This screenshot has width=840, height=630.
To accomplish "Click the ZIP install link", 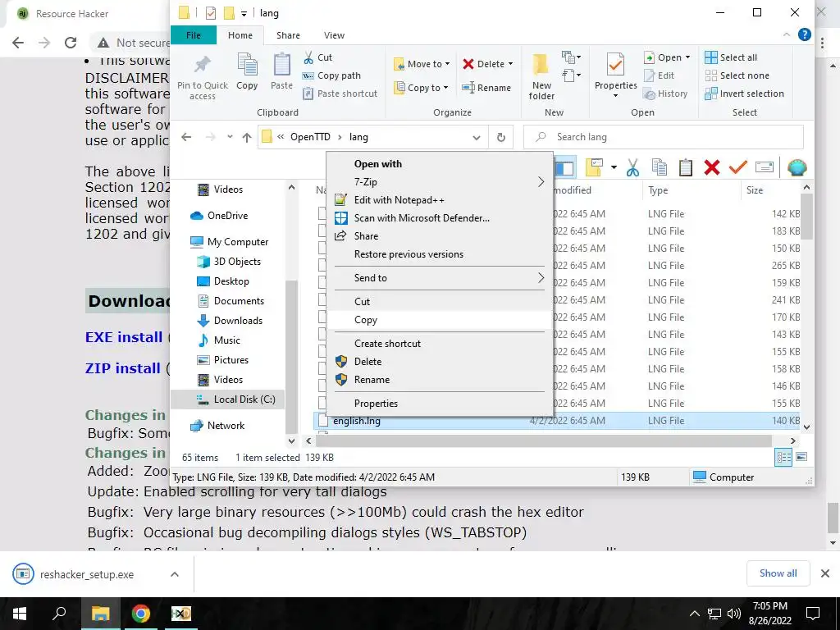I will (123, 368).
